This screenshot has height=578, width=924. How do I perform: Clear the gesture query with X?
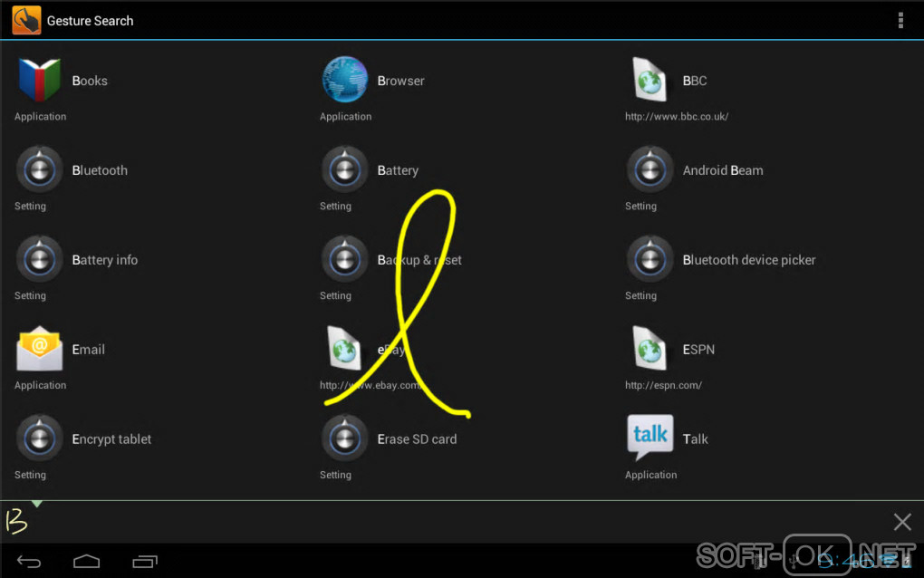click(902, 522)
